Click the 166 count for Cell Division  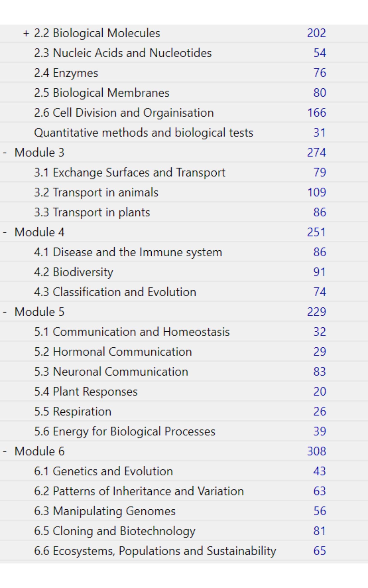click(317, 113)
